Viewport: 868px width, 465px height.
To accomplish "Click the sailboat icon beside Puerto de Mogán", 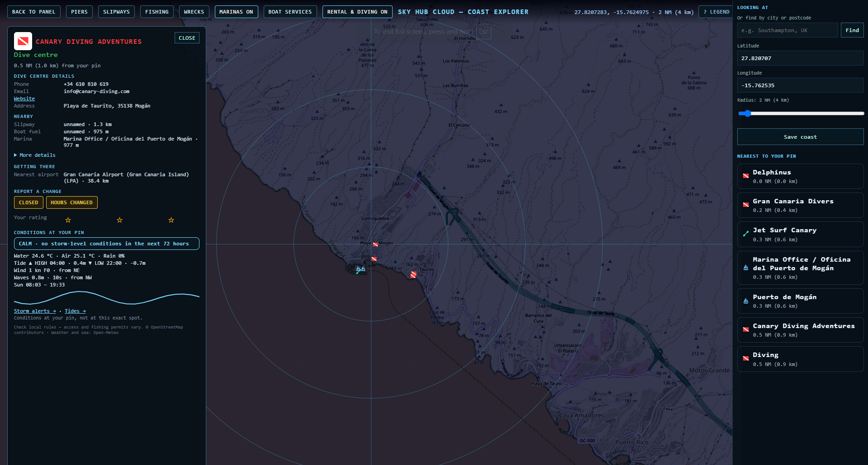I will (745, 301).
